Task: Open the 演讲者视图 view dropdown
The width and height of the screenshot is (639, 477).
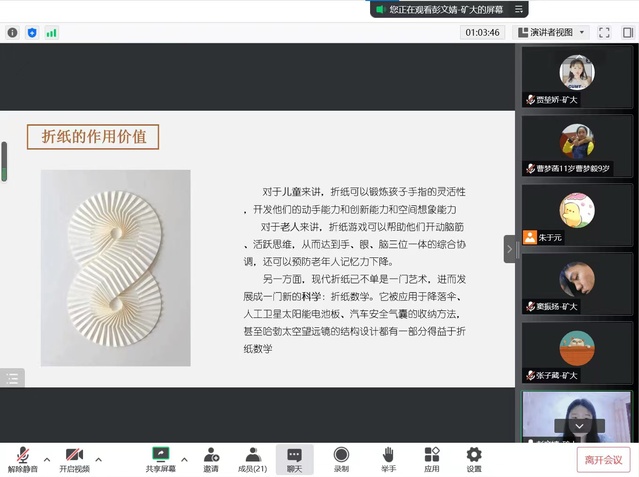Action: (550, 32)
